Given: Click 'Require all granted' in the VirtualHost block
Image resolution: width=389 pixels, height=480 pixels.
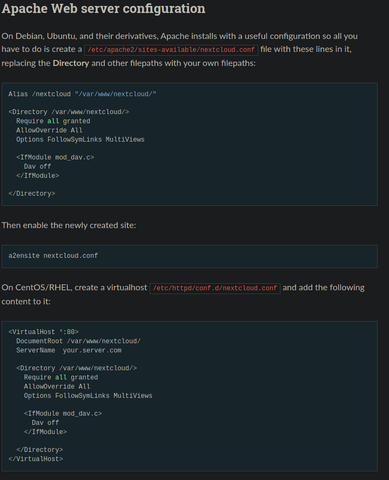Looking at the screenshot, I should pyautogui.click(x=61, y=377).
